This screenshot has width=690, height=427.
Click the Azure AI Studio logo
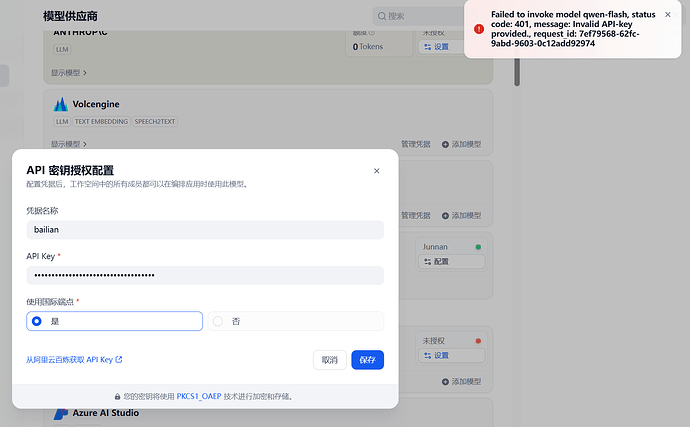60,413
